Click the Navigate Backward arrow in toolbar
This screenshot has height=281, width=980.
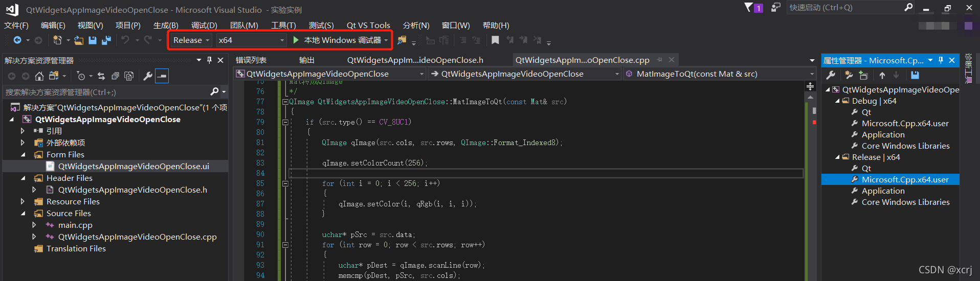(17, 40)
